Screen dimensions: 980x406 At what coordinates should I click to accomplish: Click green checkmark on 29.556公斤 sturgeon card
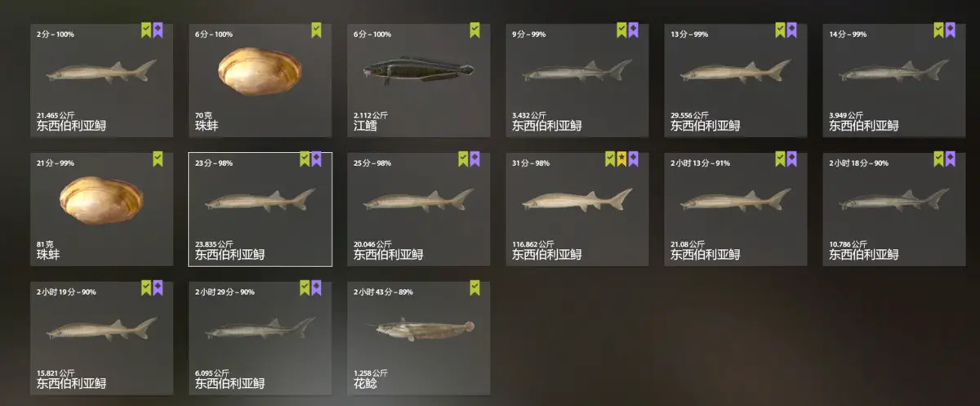pyautogui.click(x=780, y=30)
